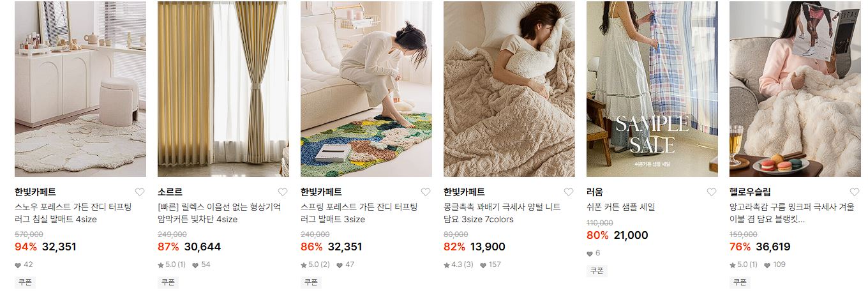Viewport: 868px width, 297px height.
Task: Open title 쉬폰 커튼 샘플 세일
Action: coord(621,207)
